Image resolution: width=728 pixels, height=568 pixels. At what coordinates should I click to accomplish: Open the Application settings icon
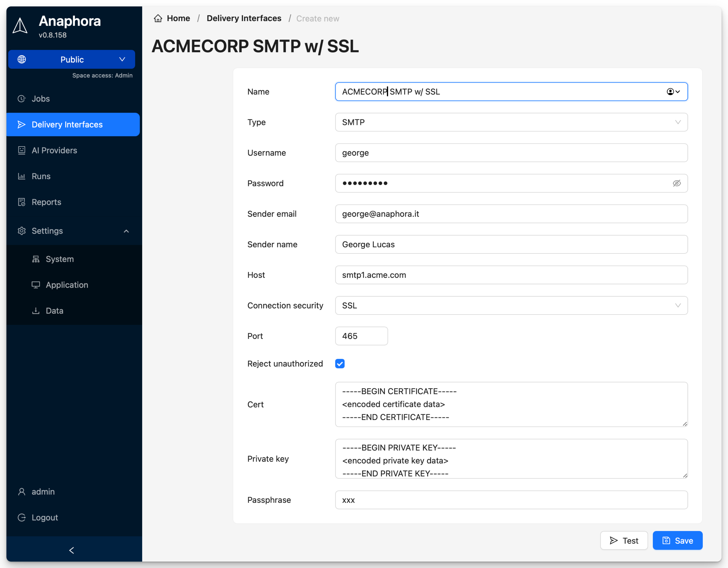36,285
